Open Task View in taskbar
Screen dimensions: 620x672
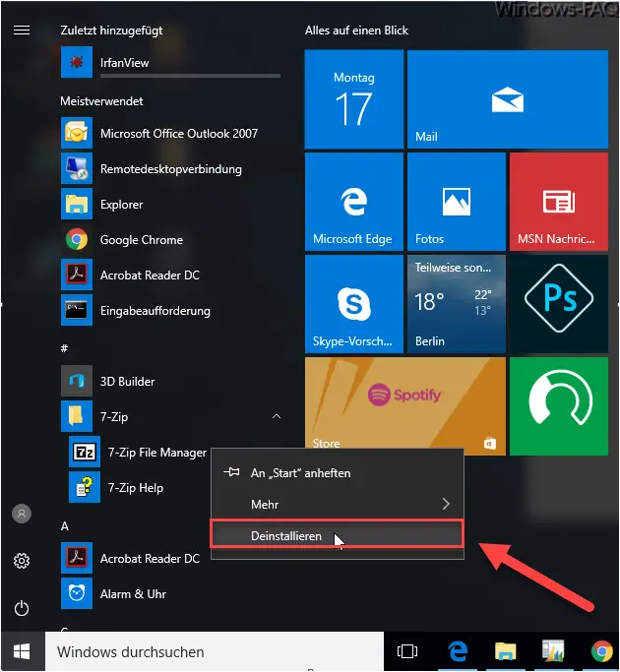[x=407, y=651]
